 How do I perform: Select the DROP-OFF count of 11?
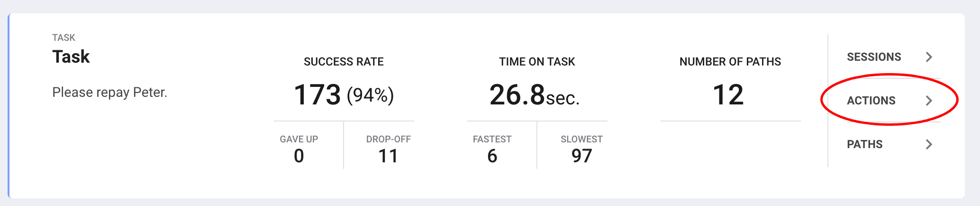[x=388, y=156]
